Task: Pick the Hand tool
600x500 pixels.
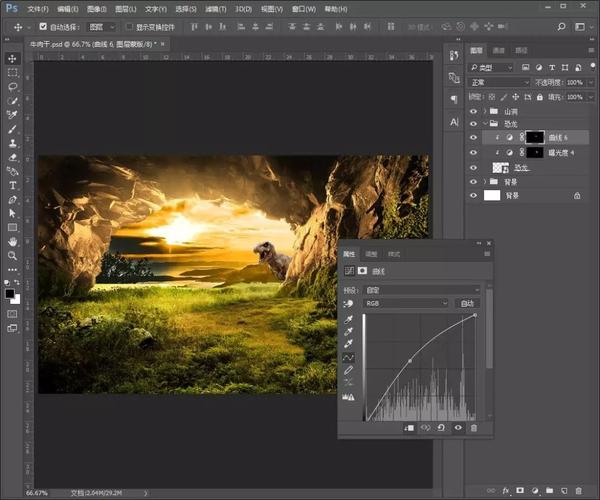Action: tap(12, 241)
